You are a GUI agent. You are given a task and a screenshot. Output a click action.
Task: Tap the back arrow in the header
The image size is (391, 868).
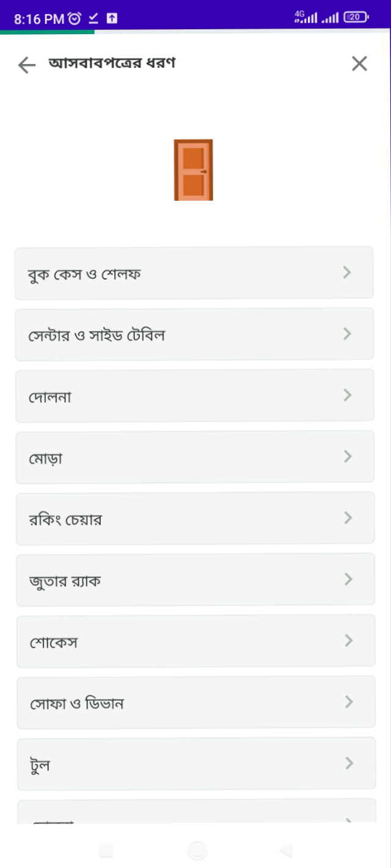pos(26,63)
